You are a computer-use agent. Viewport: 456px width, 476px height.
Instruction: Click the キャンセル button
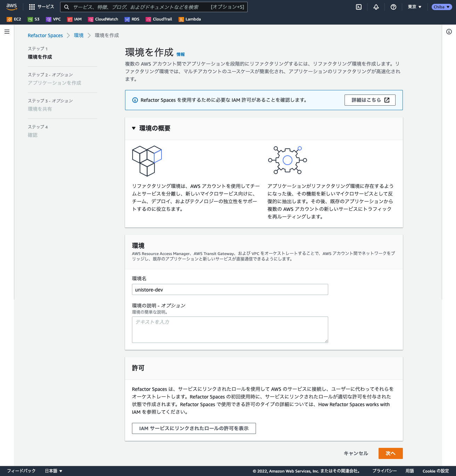356,453
